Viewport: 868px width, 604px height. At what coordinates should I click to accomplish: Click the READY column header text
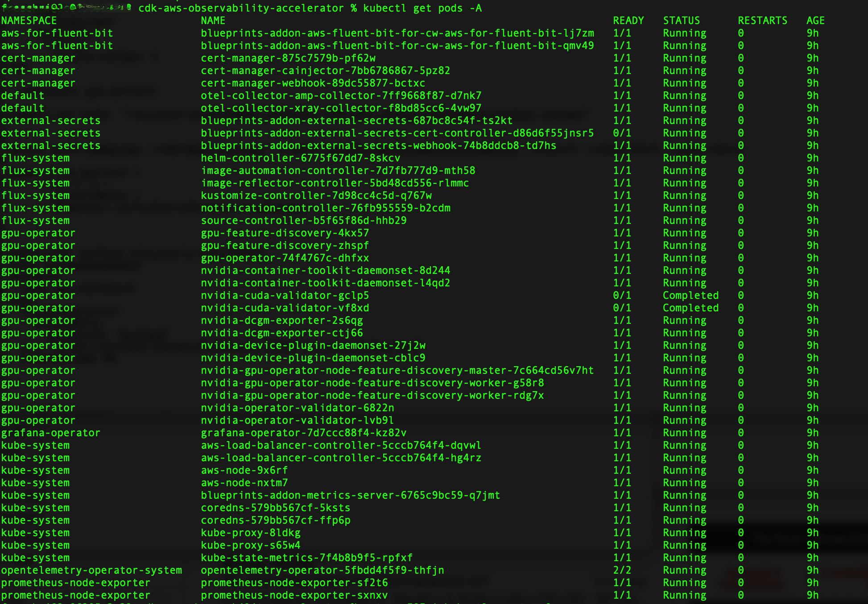(628, 21)
